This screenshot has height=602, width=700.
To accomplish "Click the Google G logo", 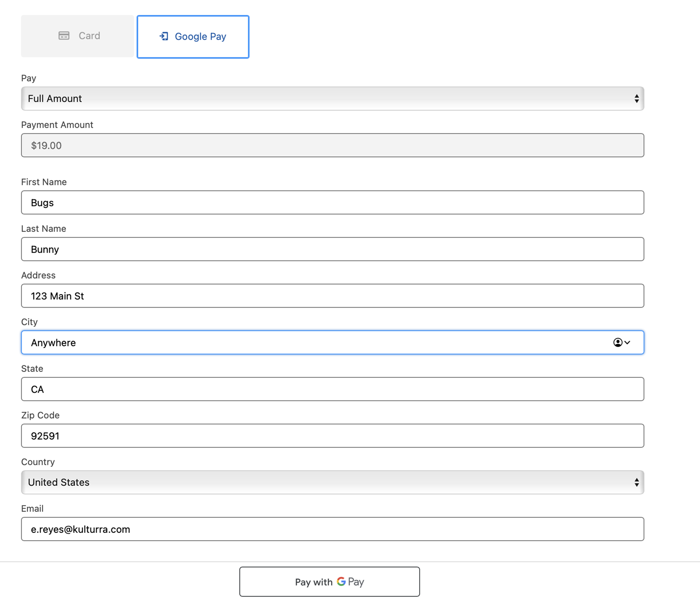I will click(341, 581).
